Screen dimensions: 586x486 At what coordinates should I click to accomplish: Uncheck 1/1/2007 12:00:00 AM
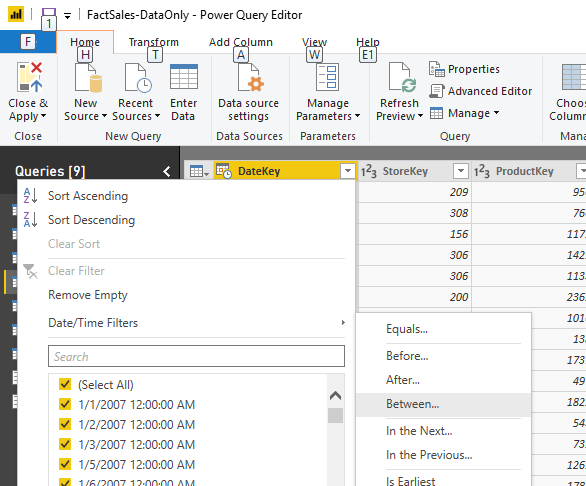65,404
